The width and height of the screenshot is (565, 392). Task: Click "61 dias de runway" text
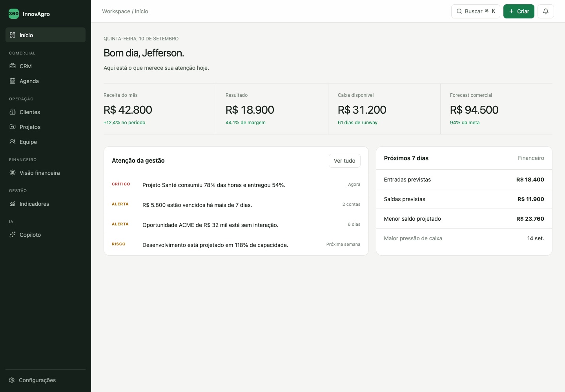[x=357, y=123]
